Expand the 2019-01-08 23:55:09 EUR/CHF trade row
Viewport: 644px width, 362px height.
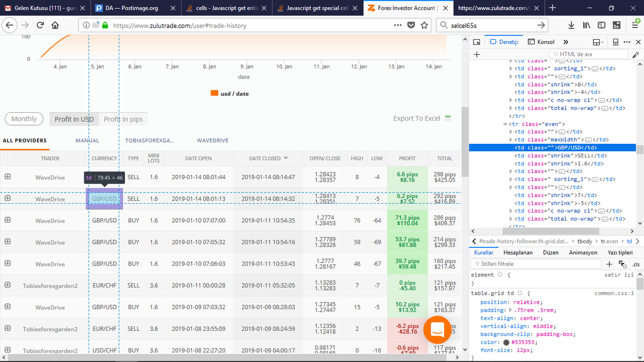[x=8, y=328]
